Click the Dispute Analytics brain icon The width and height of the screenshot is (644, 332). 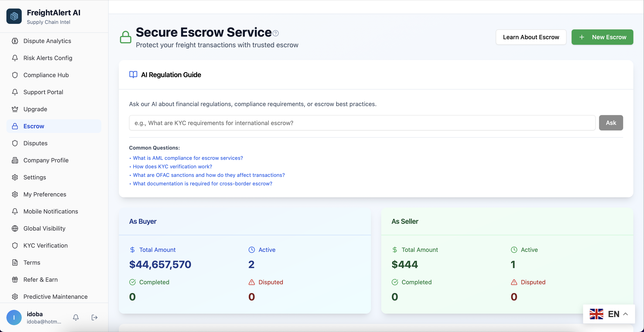(15, 41)
